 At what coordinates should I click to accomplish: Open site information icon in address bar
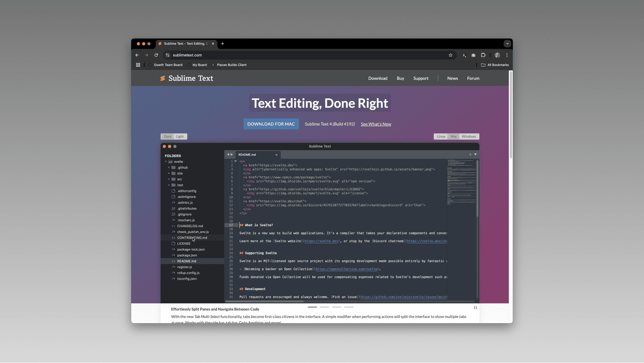168,55
